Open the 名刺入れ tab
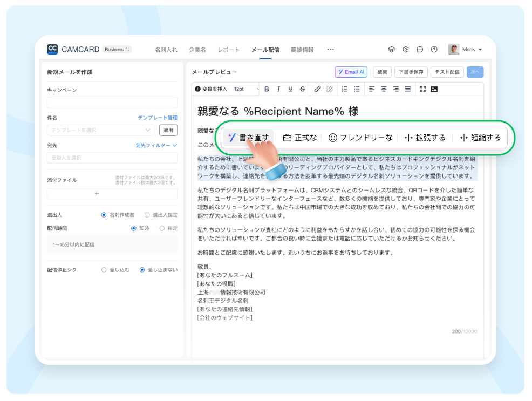Screen dimensions: 532x401 point(166,50)
